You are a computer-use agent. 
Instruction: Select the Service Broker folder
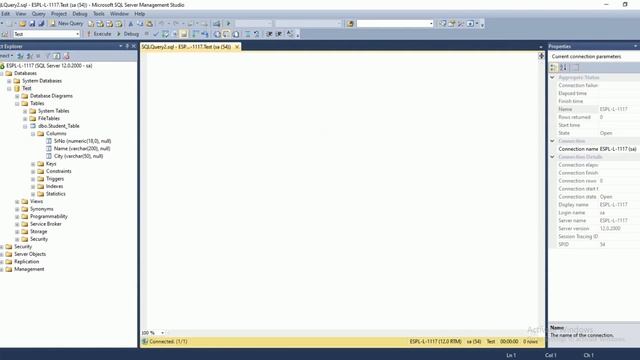click(x=46, y=224)
